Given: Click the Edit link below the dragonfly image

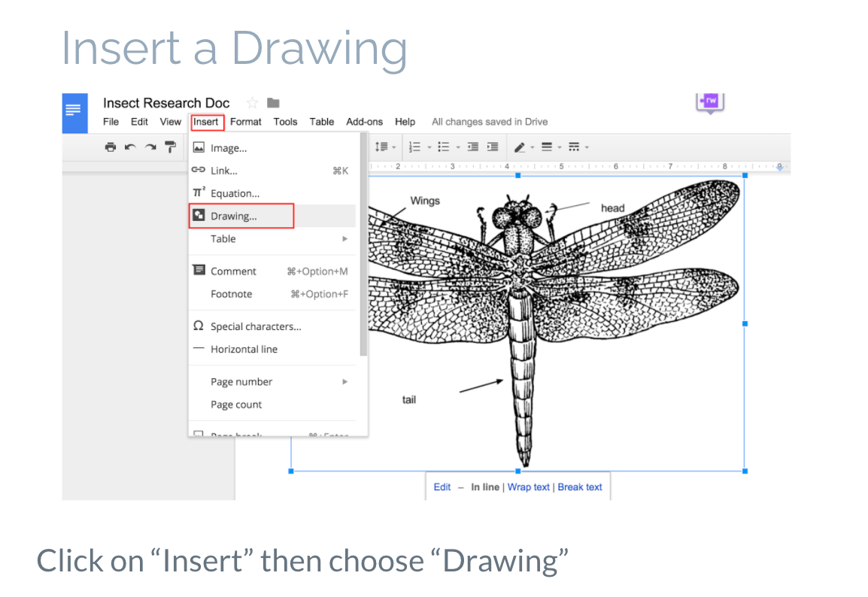Looking at the screenshot, I should pos(442,486).
